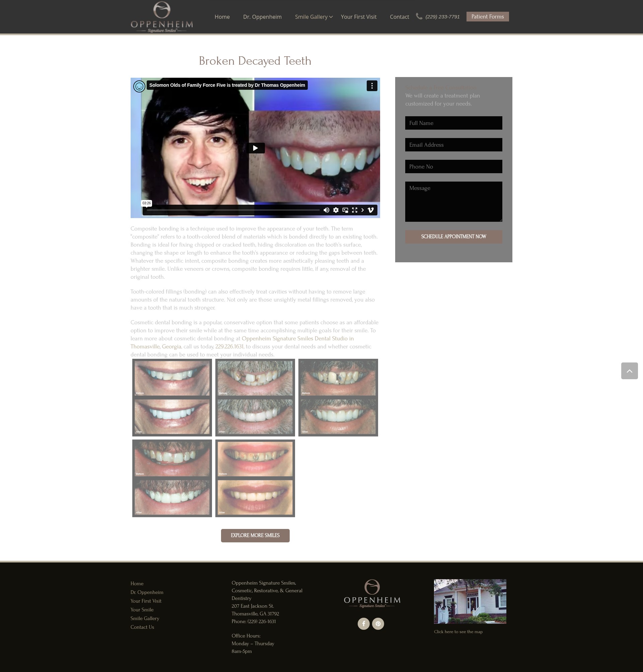Click 'Click here to see the map'

point(458,631)
